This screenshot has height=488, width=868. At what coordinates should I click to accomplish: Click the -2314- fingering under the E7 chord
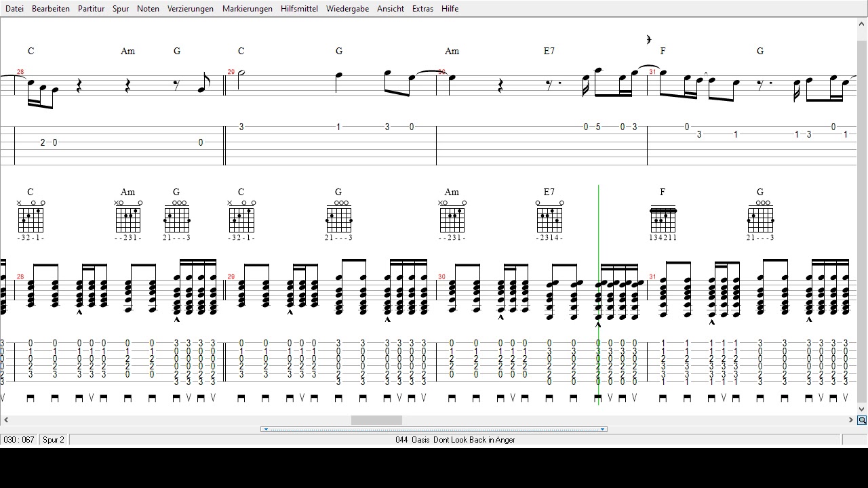[549, 238]
